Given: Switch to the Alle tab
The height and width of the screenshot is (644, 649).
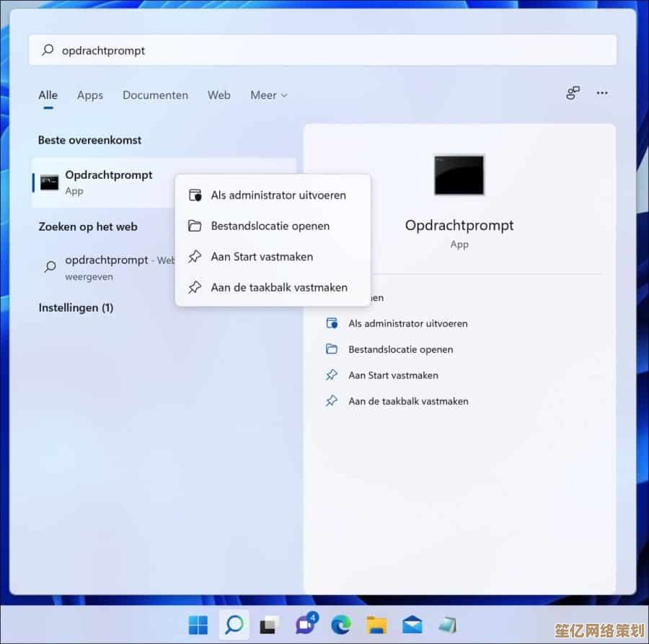Looking at the screenshot, I should point(48,95).
